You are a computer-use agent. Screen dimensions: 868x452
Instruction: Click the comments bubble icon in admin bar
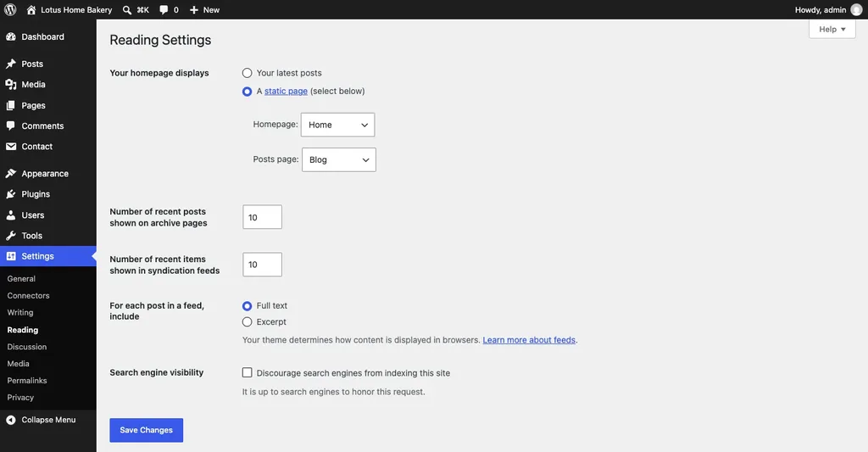click(164, 10)
